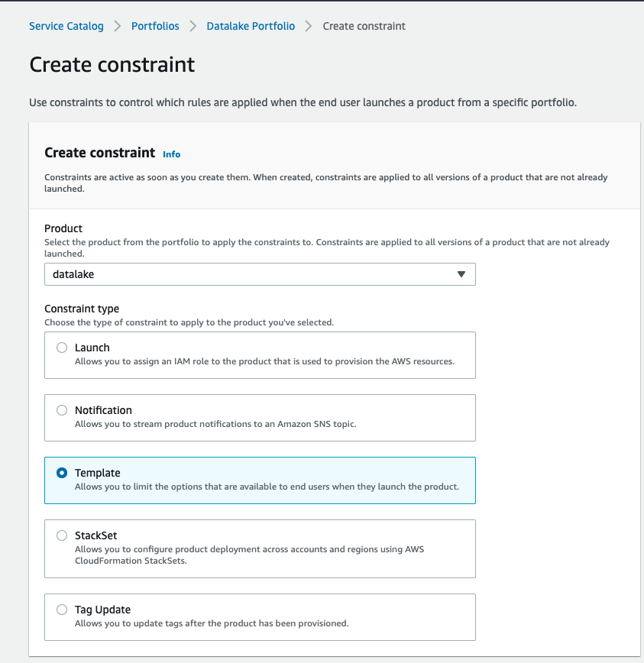
Task: Click the Launch option card description
Action: coord(264,361)
